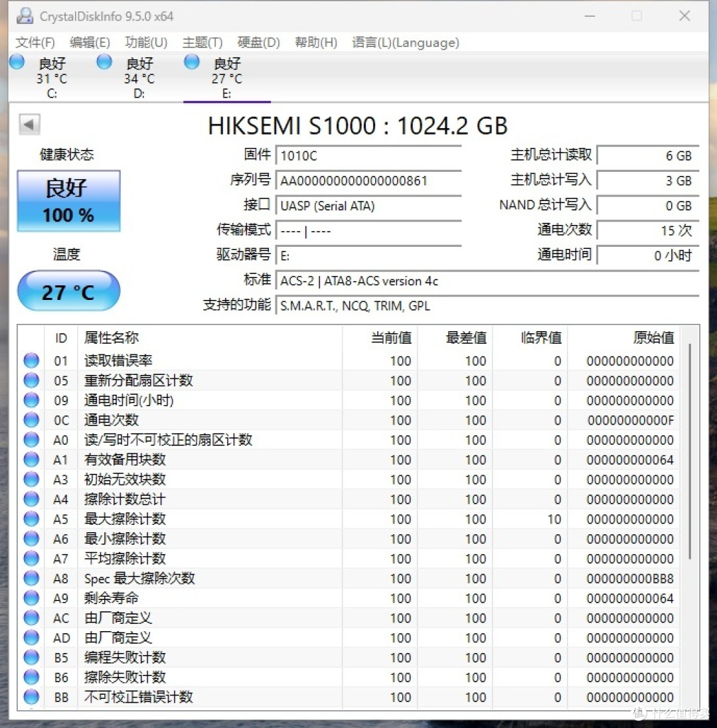
Task: Click the 当前值 column header
Action: click(x=380, y=338)
